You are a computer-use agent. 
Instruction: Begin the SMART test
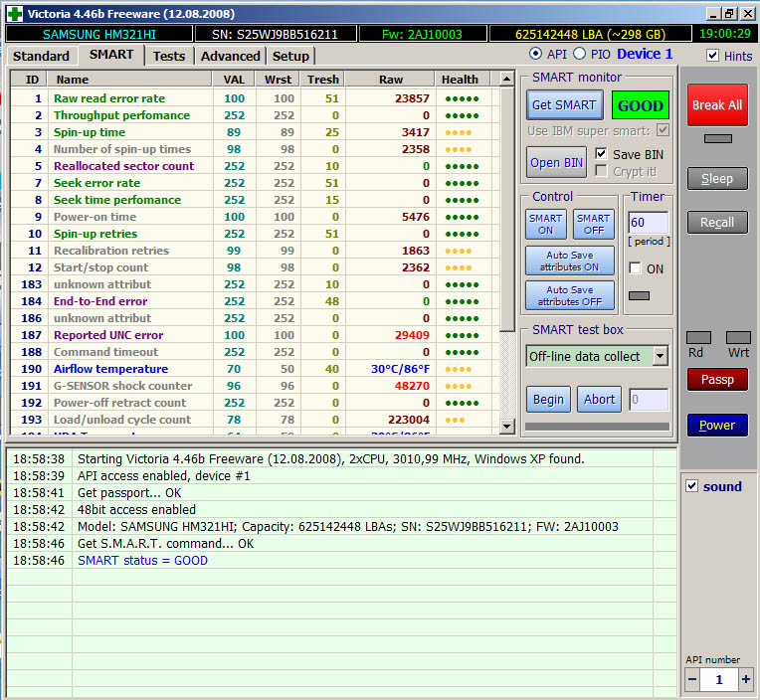548,399
